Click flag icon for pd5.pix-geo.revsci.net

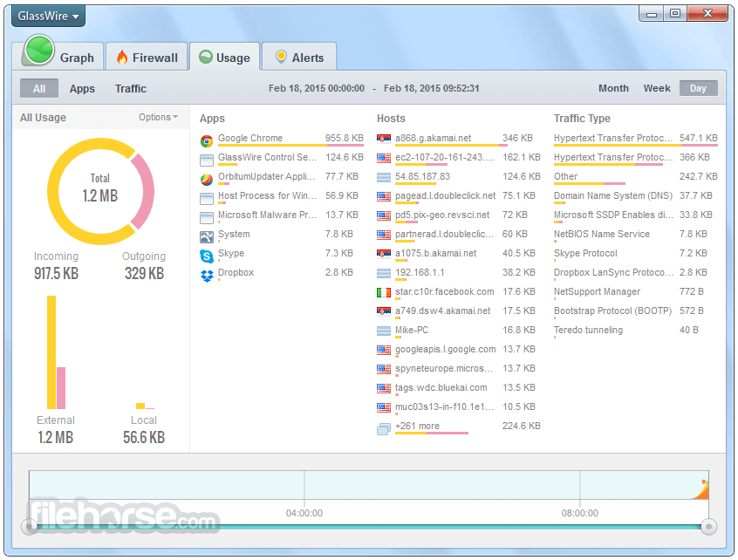[384, 215]
